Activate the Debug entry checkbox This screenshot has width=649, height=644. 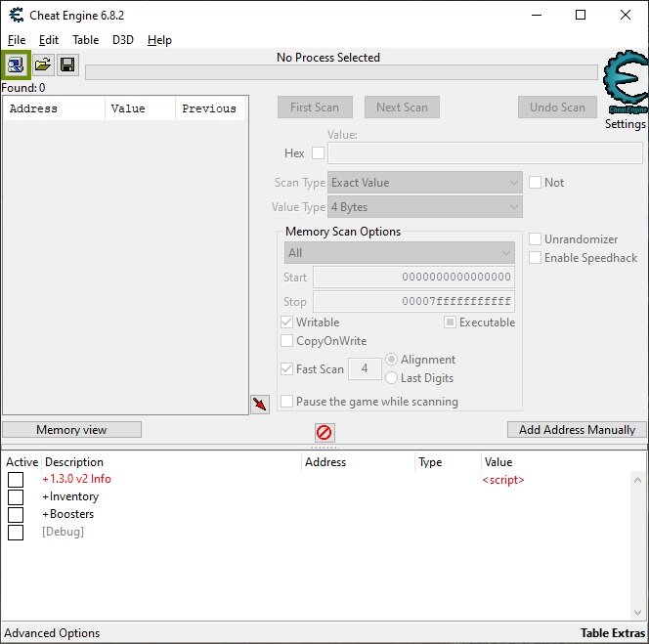16,533
